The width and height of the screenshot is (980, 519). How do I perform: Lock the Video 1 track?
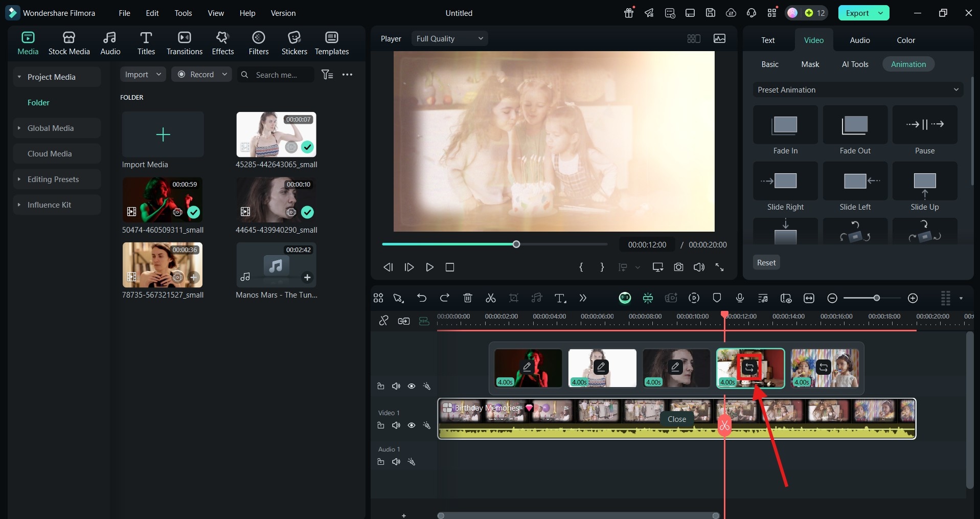click(380, 425)
